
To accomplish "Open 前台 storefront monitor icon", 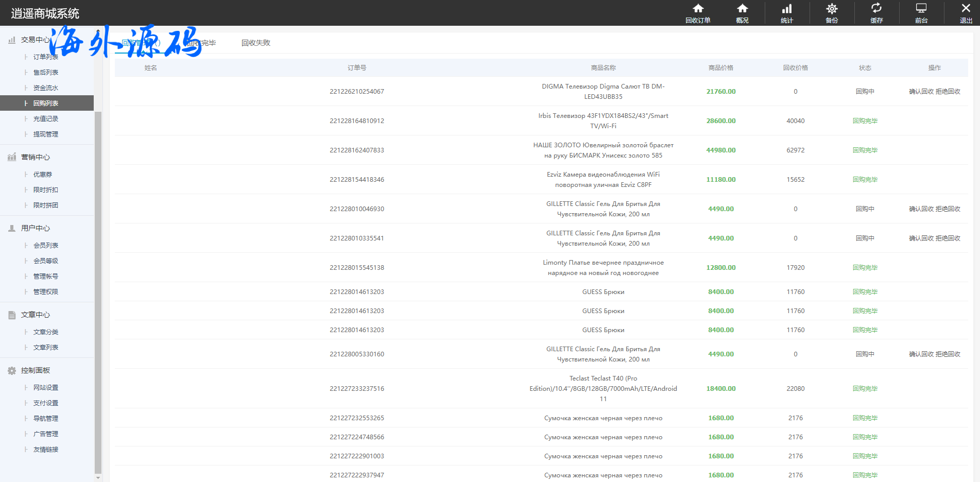I will pyautogui.click(x=921, y=13).
